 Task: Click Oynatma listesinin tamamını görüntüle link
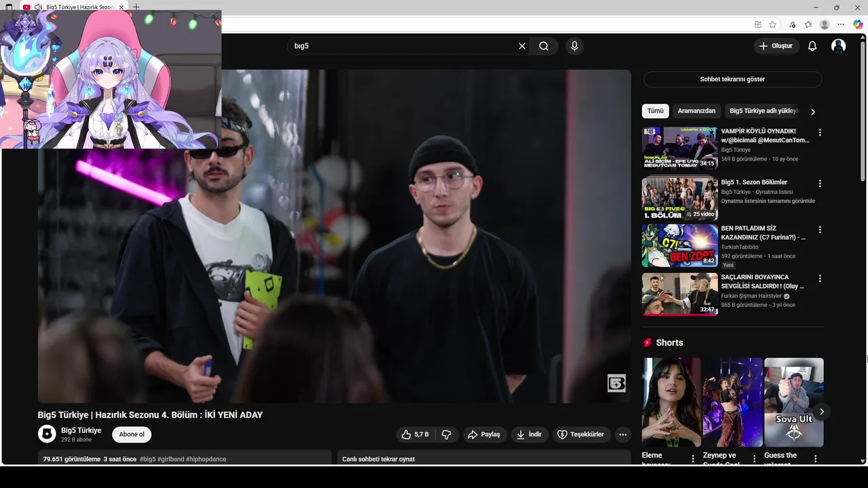768,201
